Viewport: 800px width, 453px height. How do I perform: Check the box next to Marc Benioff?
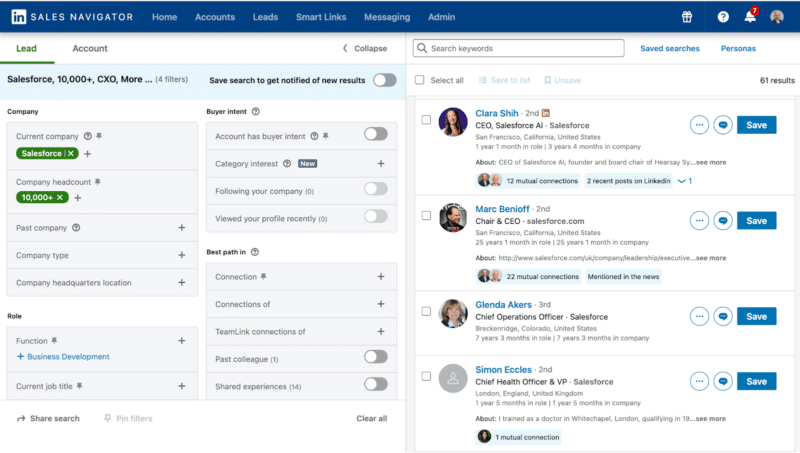pos(426,216)
